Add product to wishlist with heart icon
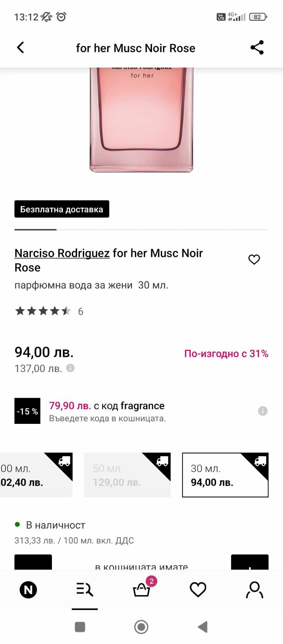Viewport: 283px width, 644px height. coord(254,259)
